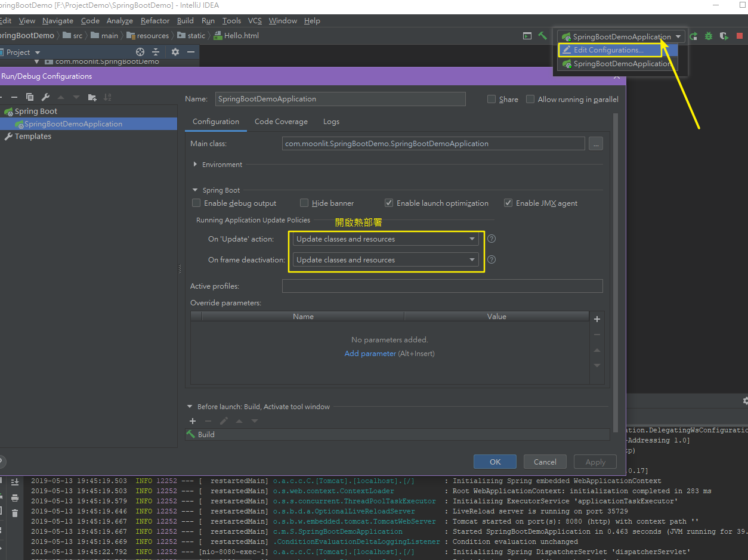This screenshot has width=748, height=560.
Task: Clear console with the trash icon
Action: coord(15,513)
